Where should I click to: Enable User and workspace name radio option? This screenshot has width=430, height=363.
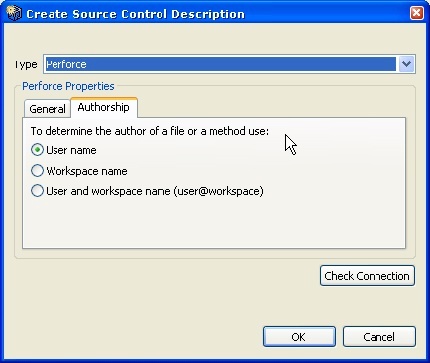point(37,191)
